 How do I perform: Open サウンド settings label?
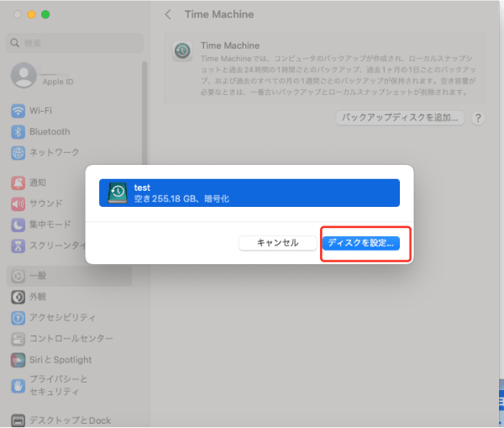[x=46, y=203]
